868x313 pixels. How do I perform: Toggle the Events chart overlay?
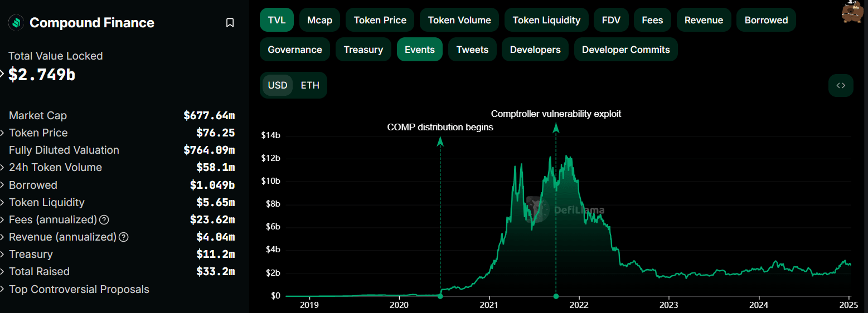click(x=420, y=50)
